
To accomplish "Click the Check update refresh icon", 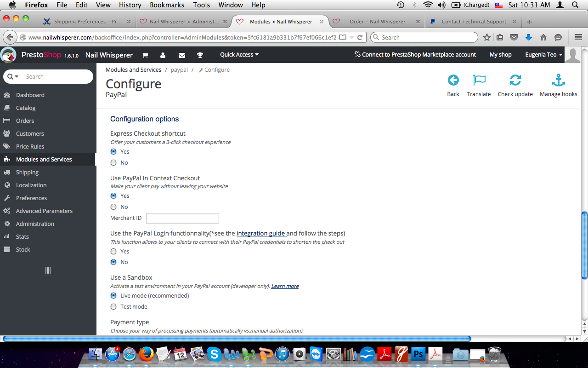I will tap(515, 80).
